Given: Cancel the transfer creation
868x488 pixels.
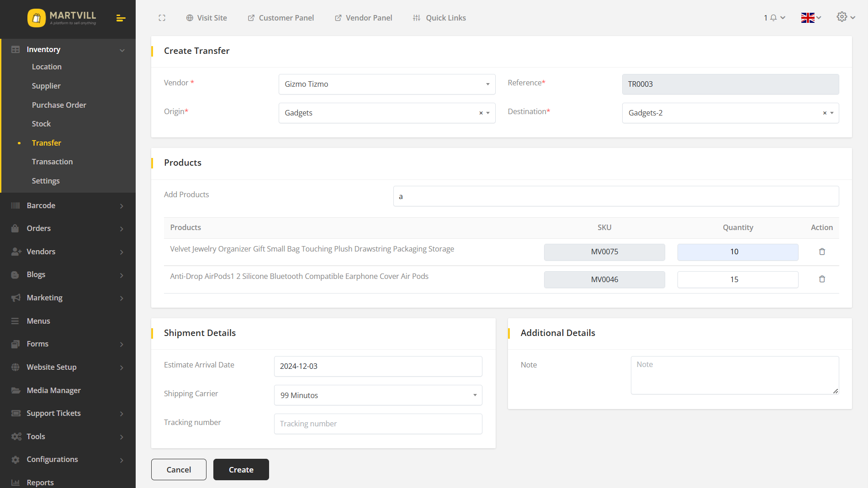Looking at the screenshot, I should point(179,470).
